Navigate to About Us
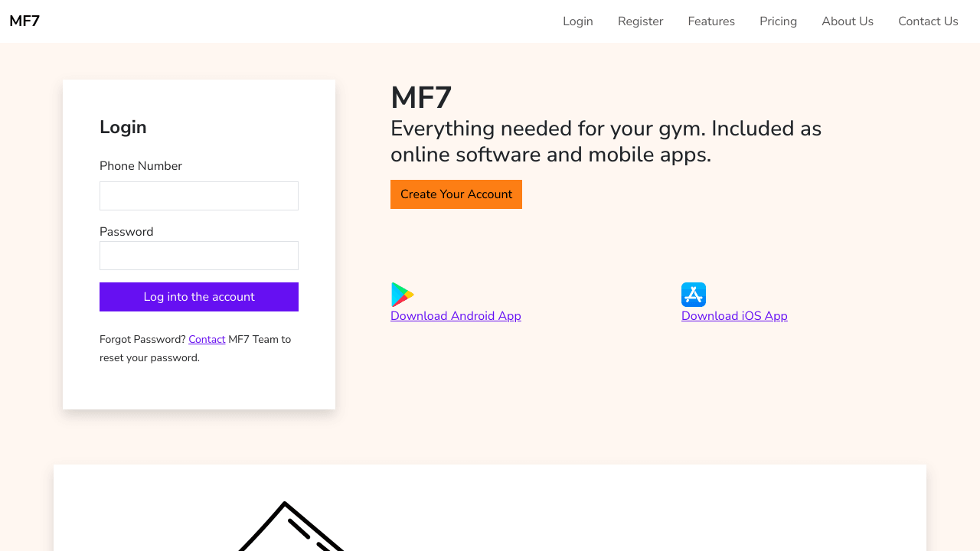Viewport: 980px width, 551px height. (x=848, y=21)
